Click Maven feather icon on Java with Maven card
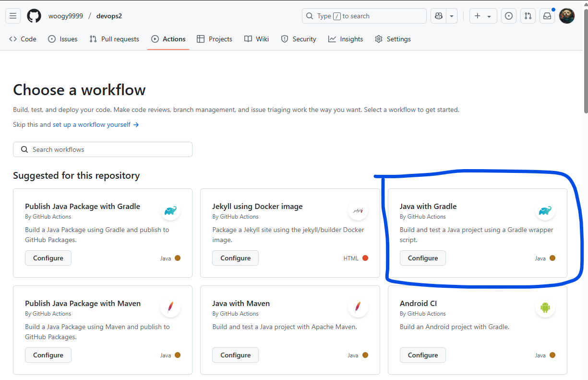The image size is (588, 380). coord(358,307)
